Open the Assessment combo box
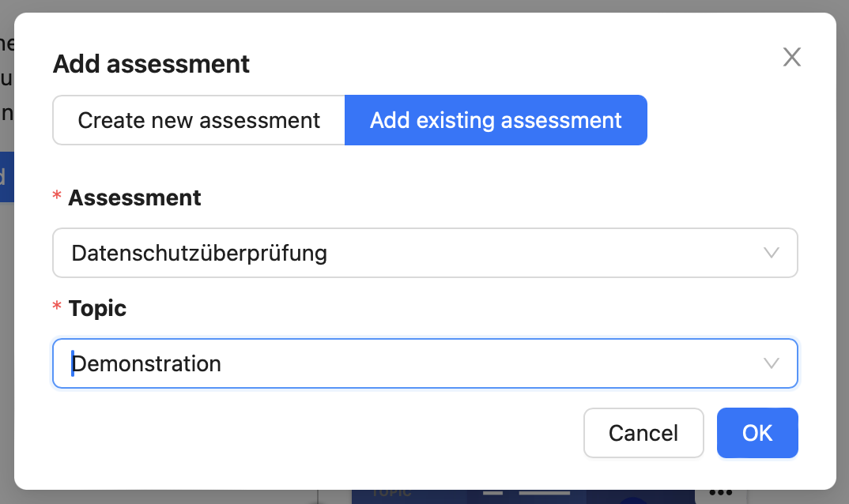849x504 pixels. [x=425, y=253]
